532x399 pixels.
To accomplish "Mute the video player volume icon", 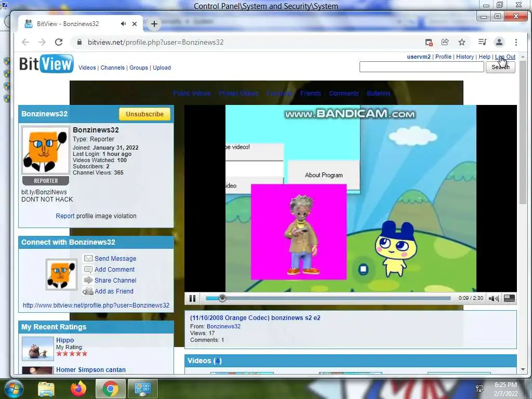I will coord(494,298).
